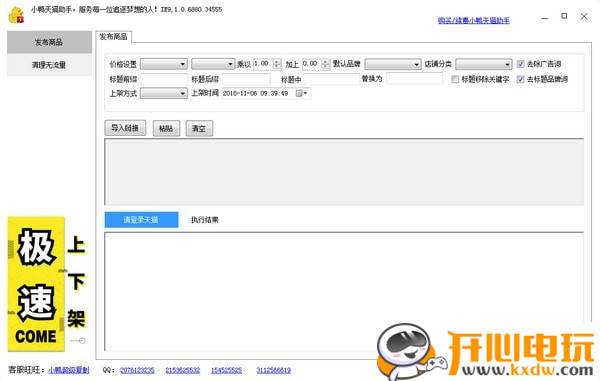Select the 发布商品 sidebar item
Viewport: 600px width, 381px height.
[x=49, y=42]
